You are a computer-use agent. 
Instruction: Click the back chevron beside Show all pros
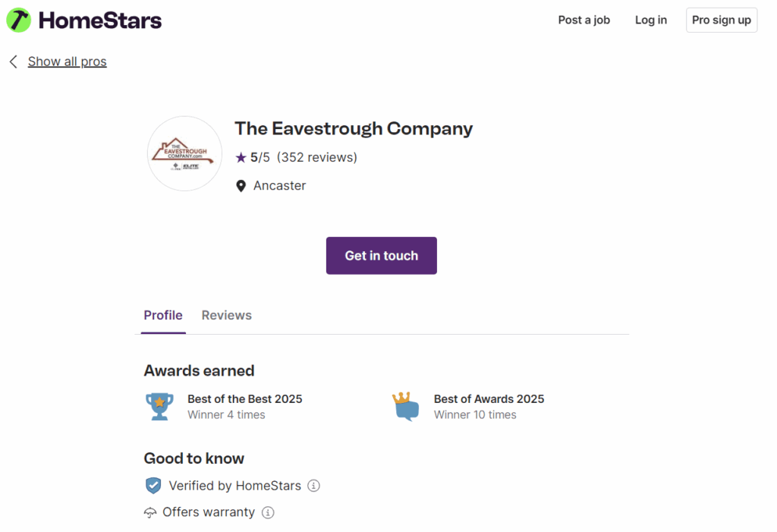(x=13, y=61)
